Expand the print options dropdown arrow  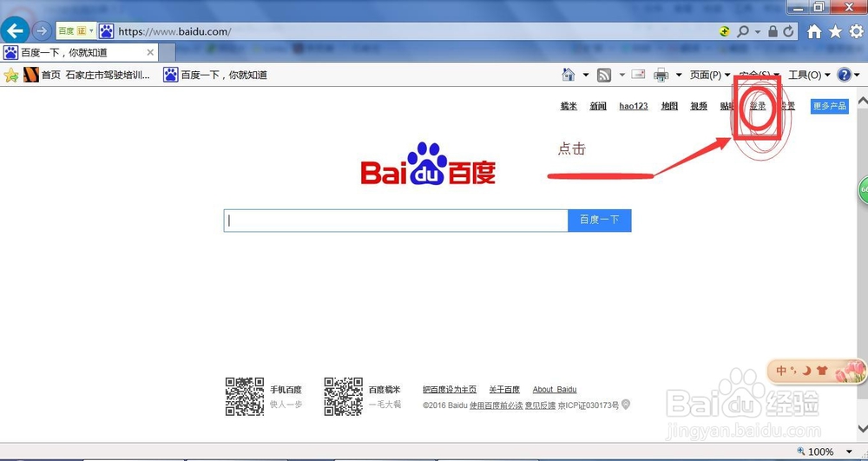[679, 75]
